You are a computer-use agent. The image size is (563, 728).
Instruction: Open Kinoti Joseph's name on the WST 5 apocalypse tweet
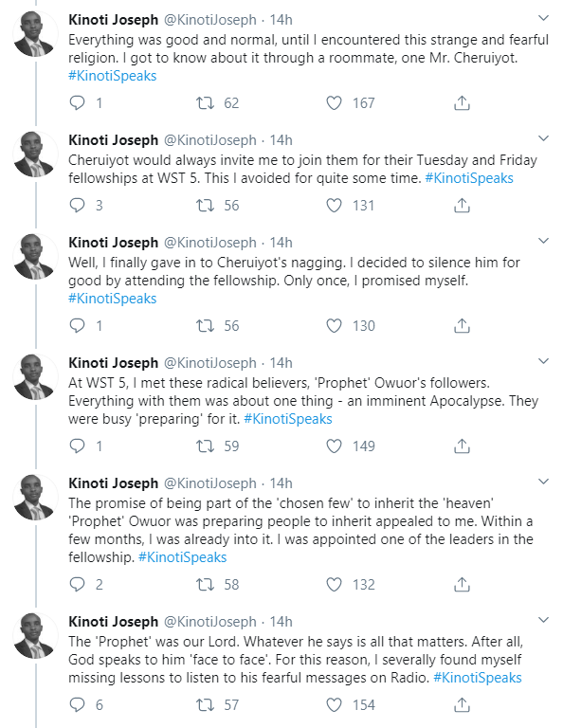(x=113, y=363)
